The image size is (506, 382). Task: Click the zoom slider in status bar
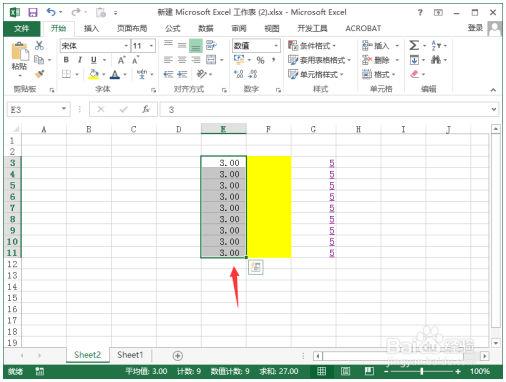(422, 371)
